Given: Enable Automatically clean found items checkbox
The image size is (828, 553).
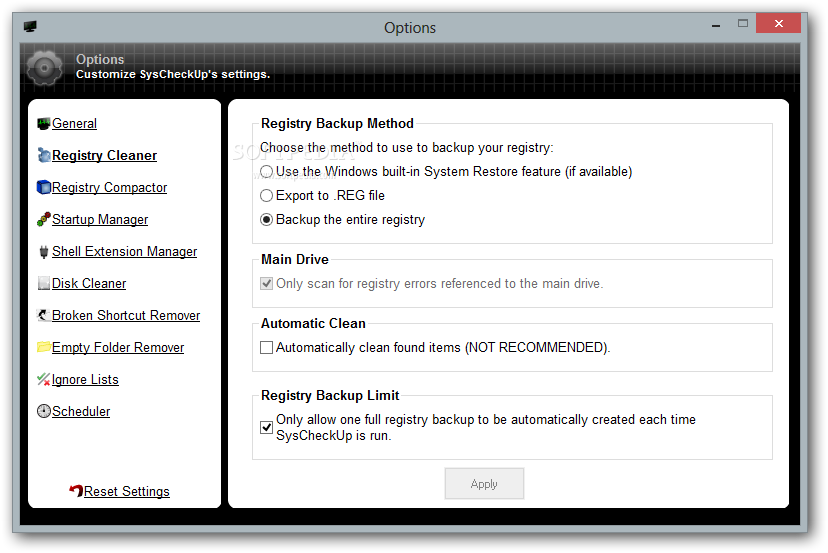Looking at the screenshot, I should point(267,348).
